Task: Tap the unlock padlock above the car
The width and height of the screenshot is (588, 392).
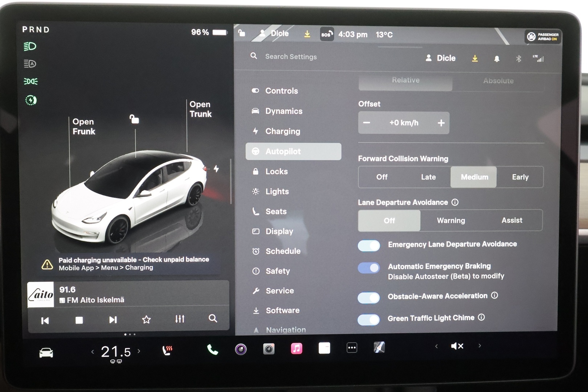Action: point(134,119)
